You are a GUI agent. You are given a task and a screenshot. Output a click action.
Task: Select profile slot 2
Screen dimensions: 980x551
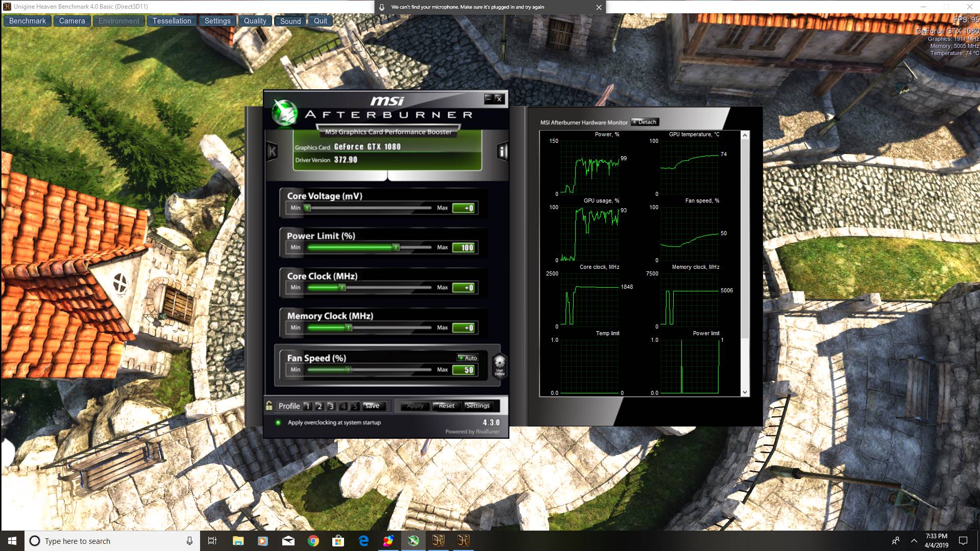click(x=319, y=406)
